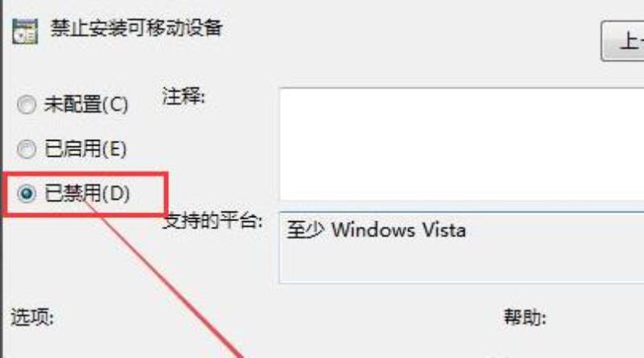
Task: Select the 已启用(E) radio circle
Action: [x=27, y=149]
